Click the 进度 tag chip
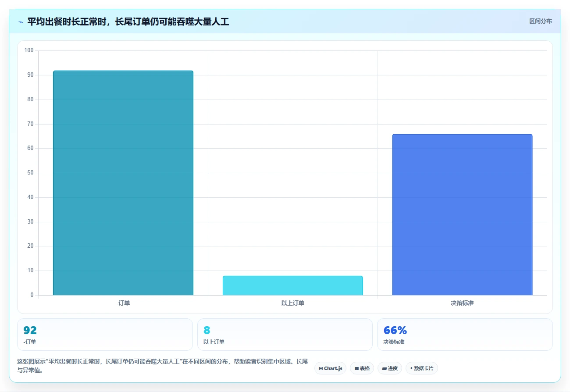The width and height of the screenshot is (570, 392). [389, 368]
